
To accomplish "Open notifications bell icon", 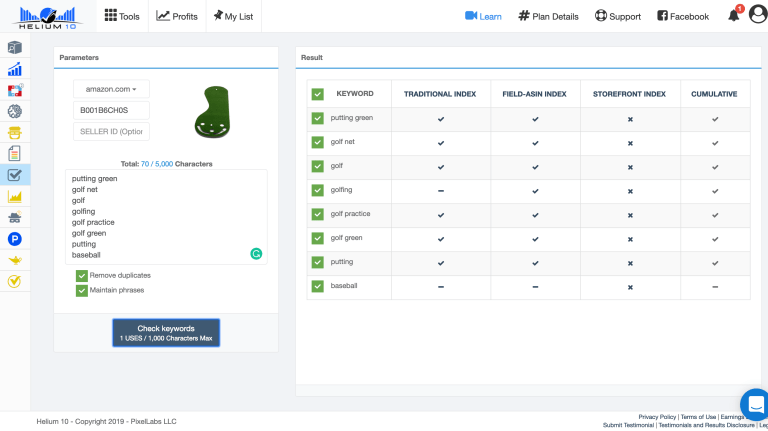I will tap(733, 16).
